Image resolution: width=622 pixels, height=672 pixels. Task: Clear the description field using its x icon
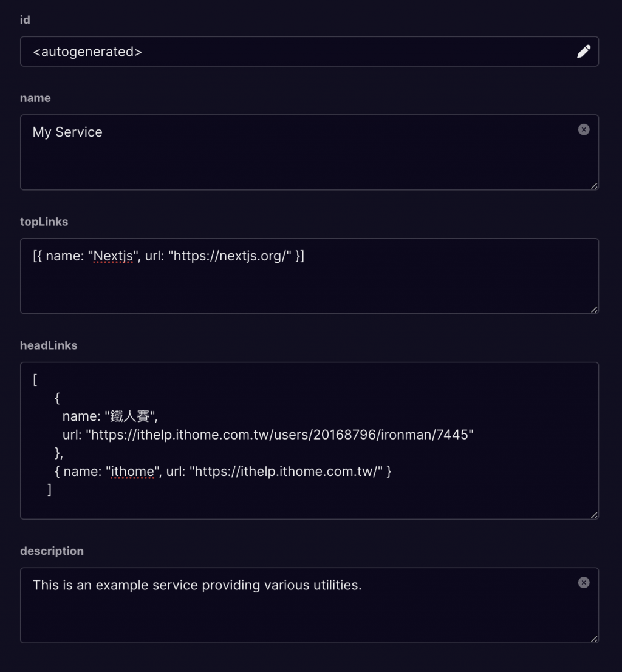[584, 583]
